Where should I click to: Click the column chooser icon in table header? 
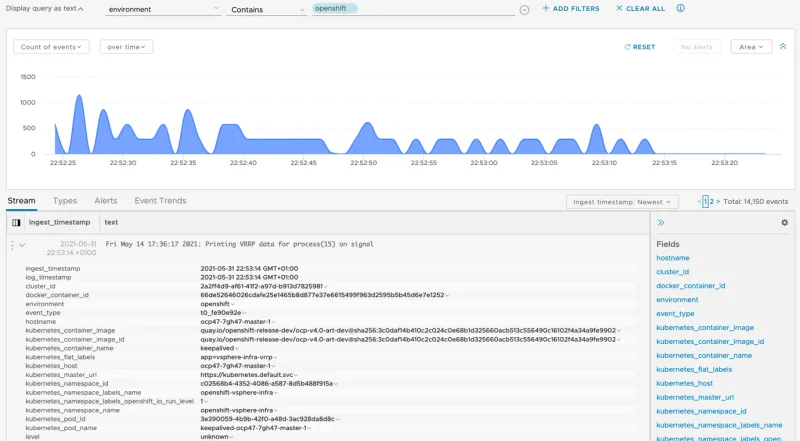16,222
